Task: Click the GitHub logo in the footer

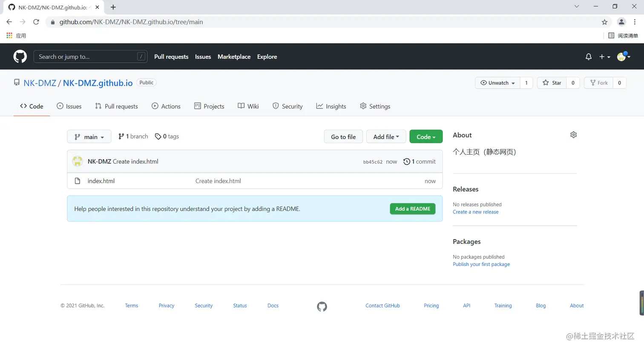Action: [x=322, y=307]
